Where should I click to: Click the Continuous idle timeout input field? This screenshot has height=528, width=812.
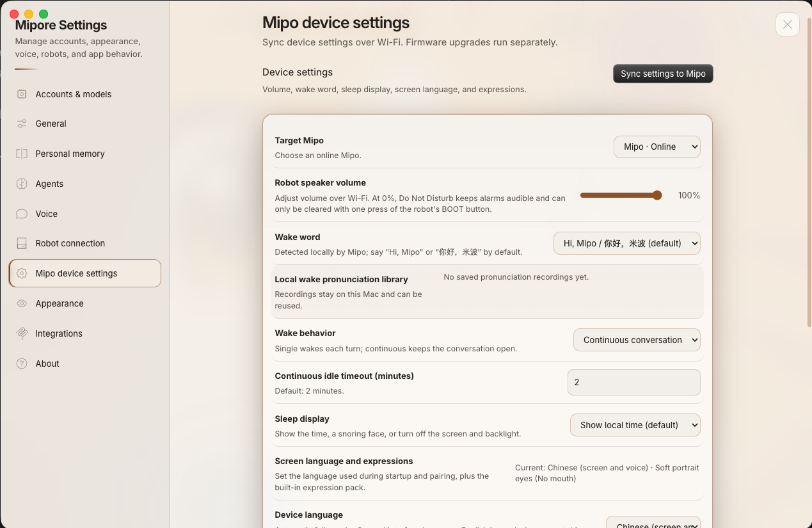[x=634, y=382]
